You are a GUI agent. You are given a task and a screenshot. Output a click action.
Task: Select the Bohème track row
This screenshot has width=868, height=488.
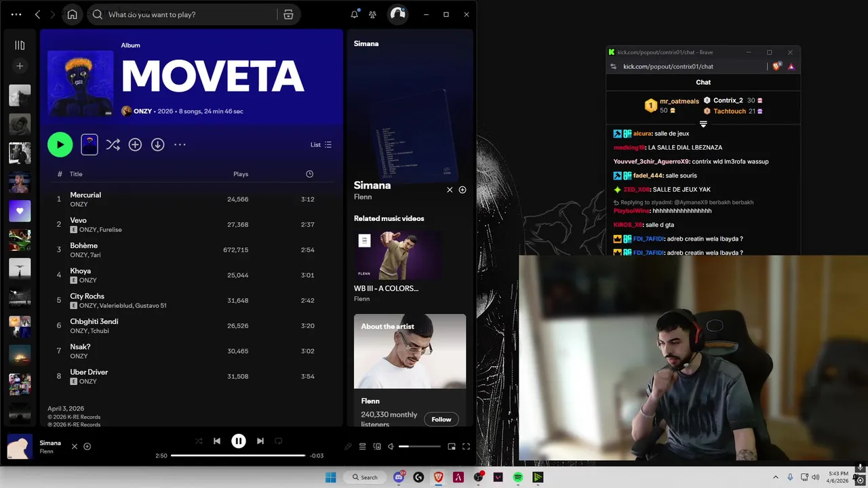pyautogui.click(x=191, y=250)
